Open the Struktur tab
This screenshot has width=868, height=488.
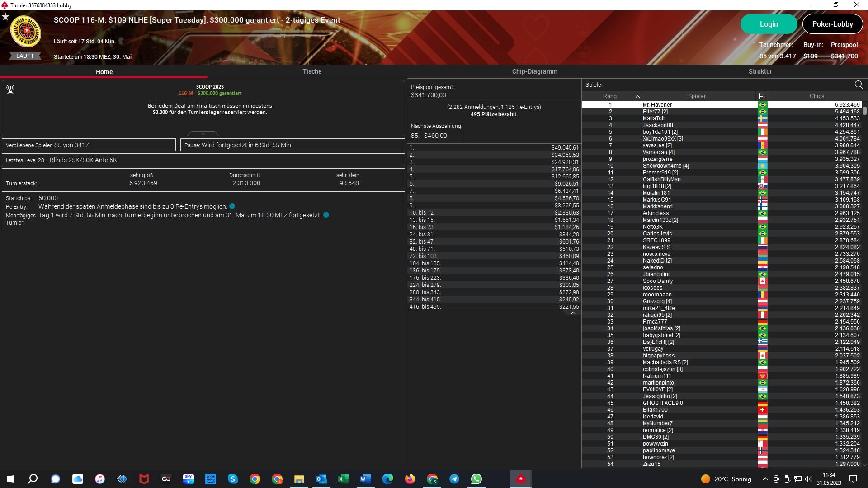(760, 71)
